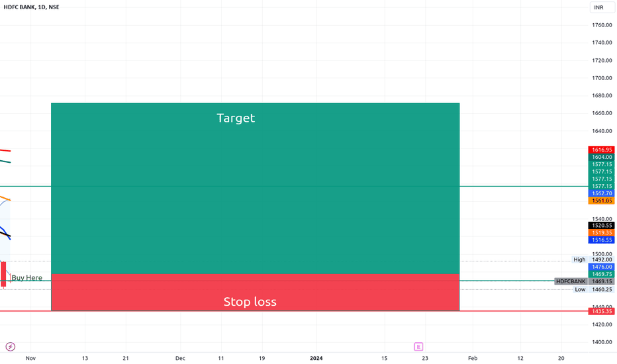Click the Dec label on time axis

click(x=180, y=358)
